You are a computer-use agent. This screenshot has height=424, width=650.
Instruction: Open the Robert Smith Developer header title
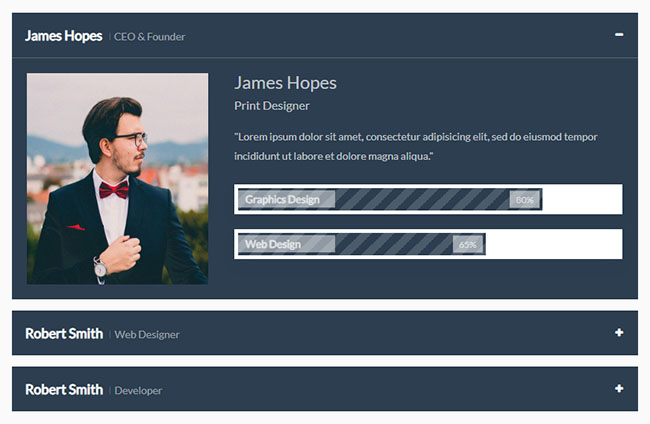click(64, 390)
